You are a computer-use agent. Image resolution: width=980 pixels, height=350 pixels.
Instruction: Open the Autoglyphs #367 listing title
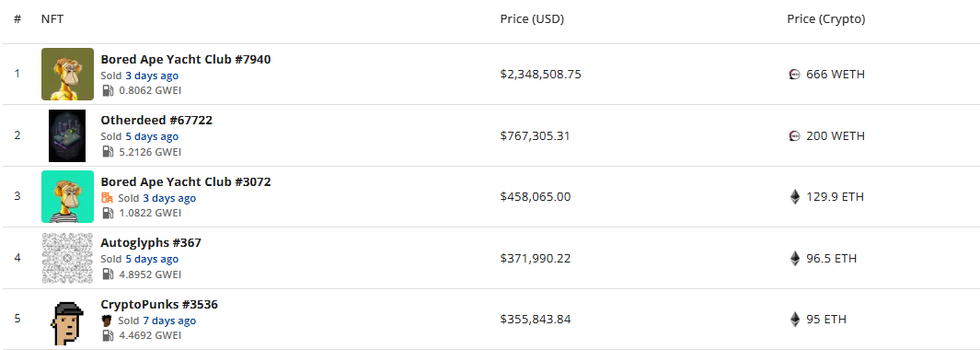[x=151, y=242]
